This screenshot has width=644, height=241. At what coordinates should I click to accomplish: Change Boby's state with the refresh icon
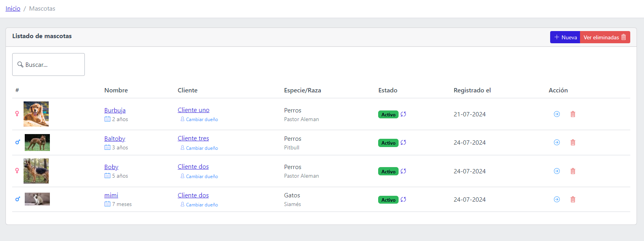tap(403, 171)
